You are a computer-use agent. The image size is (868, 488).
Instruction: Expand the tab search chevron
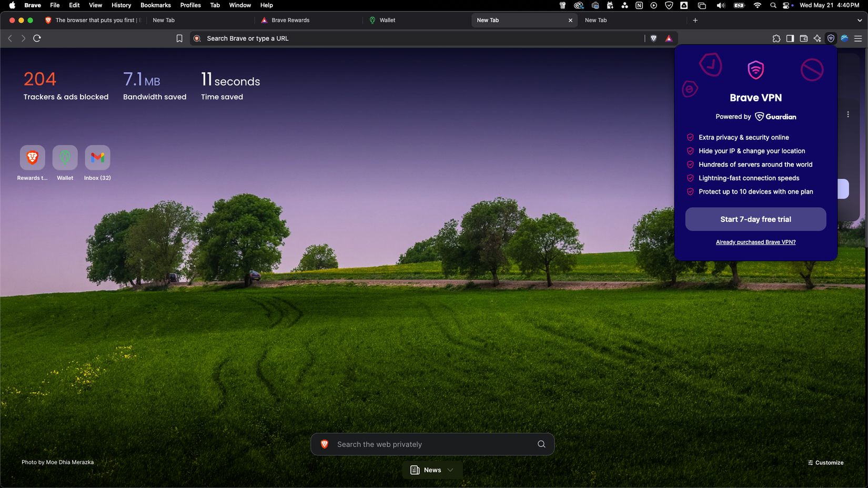pos(860,20)
